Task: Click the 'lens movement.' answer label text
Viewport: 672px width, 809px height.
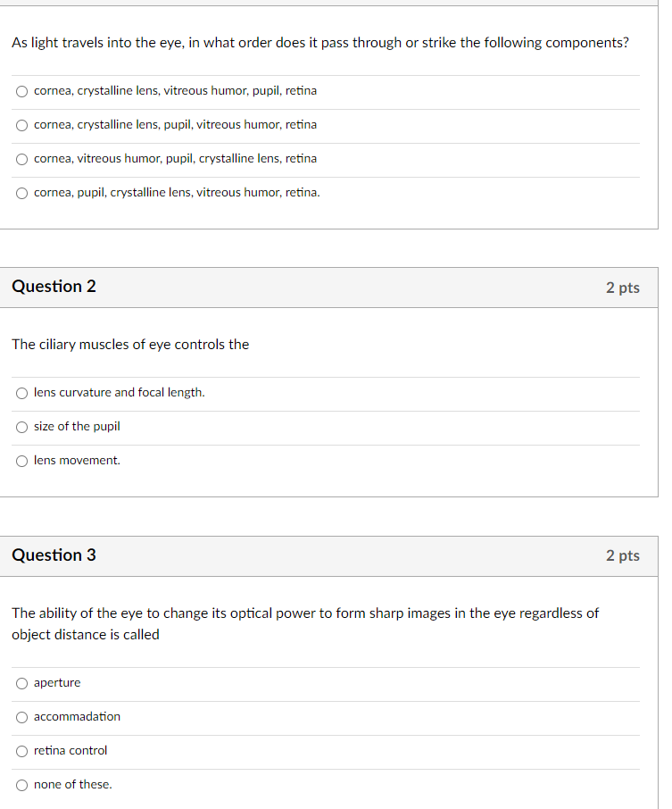Action: pos(77,460)
